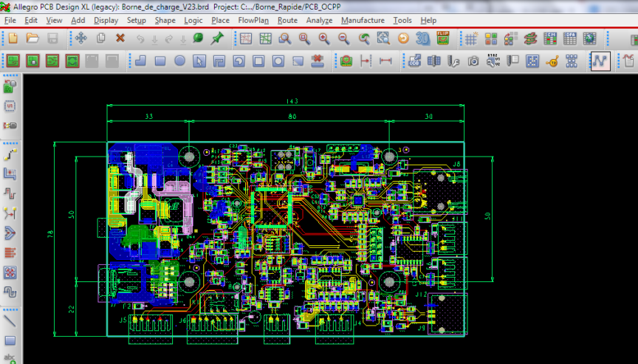Open the Analyze menu
The width and height of the screenshot is (638, 364).
coord(319,21)
